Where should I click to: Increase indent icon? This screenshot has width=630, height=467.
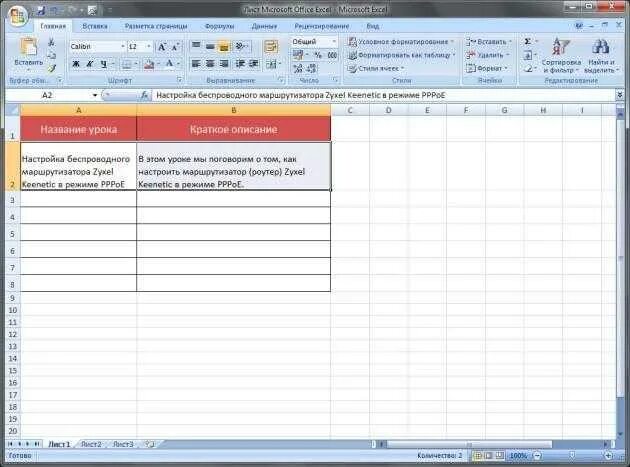pyautogui.click(x=254, y=64)
